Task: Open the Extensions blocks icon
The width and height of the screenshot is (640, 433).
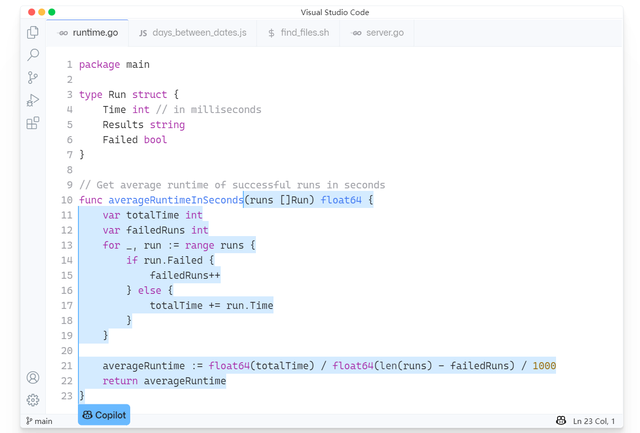Action: [x=33, y=123]
